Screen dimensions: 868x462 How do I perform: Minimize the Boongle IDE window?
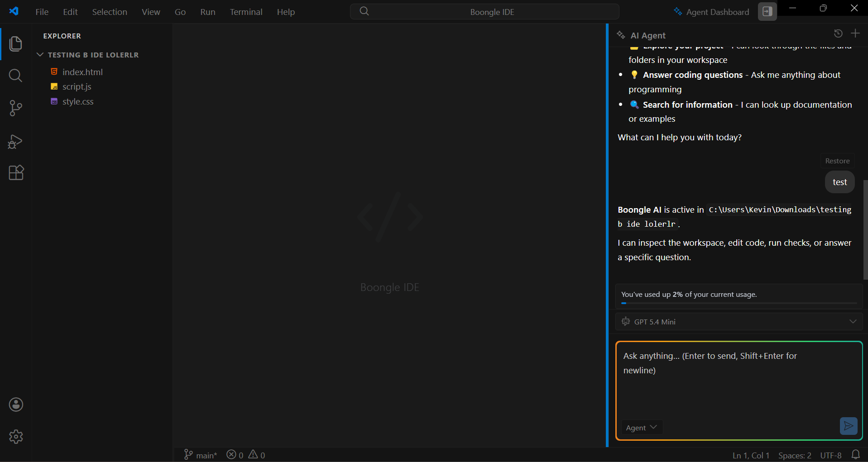click(792, 8)
